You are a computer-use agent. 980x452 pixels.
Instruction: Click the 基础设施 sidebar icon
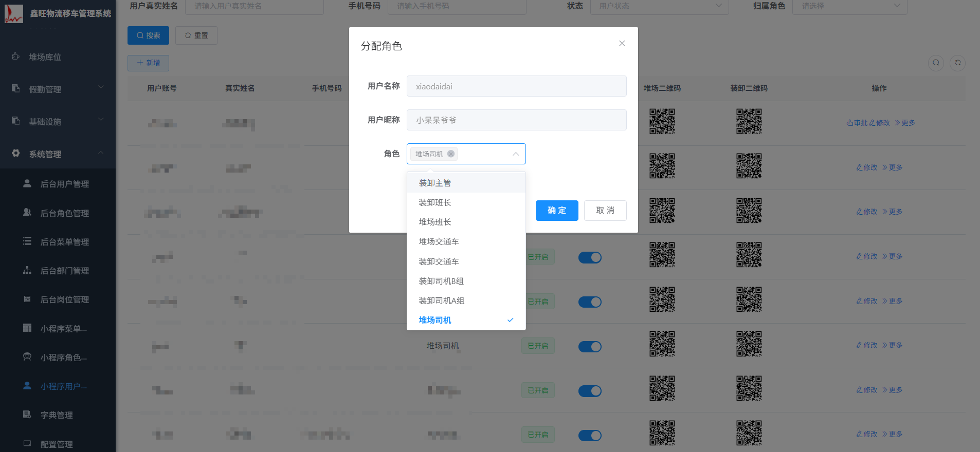[x=16, y=121]
